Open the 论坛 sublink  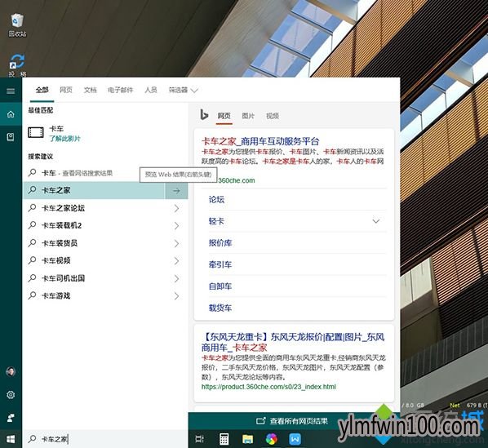[x=216, y=199]
